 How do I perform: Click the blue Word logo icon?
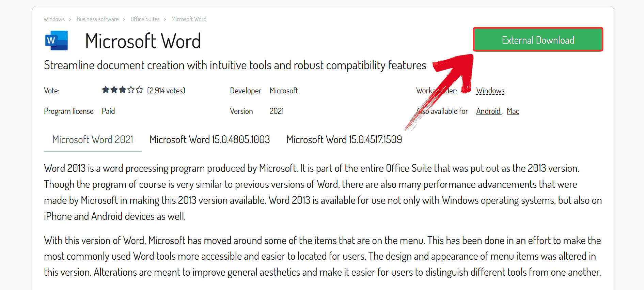click(57, 41)
